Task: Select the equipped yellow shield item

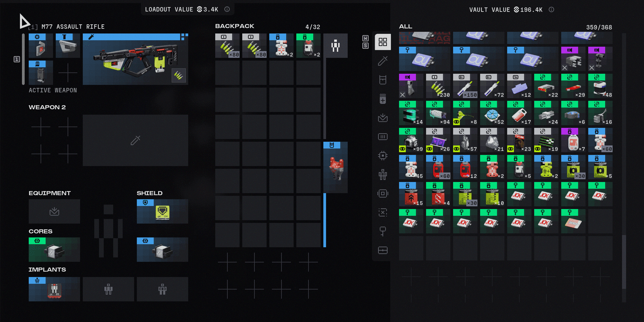Action: pos(163,212)
